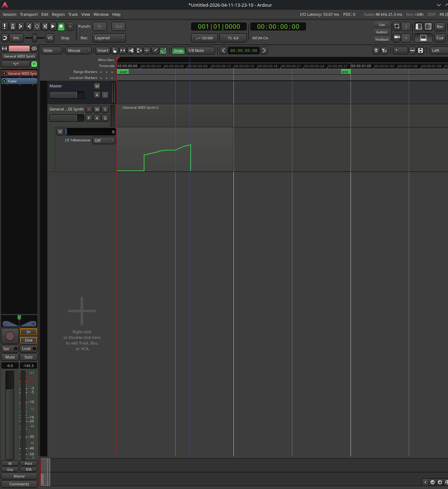Screen dimensions: 448x489
Task: Select the Audition (speaker) tool
Action: [x=139, y=51]
